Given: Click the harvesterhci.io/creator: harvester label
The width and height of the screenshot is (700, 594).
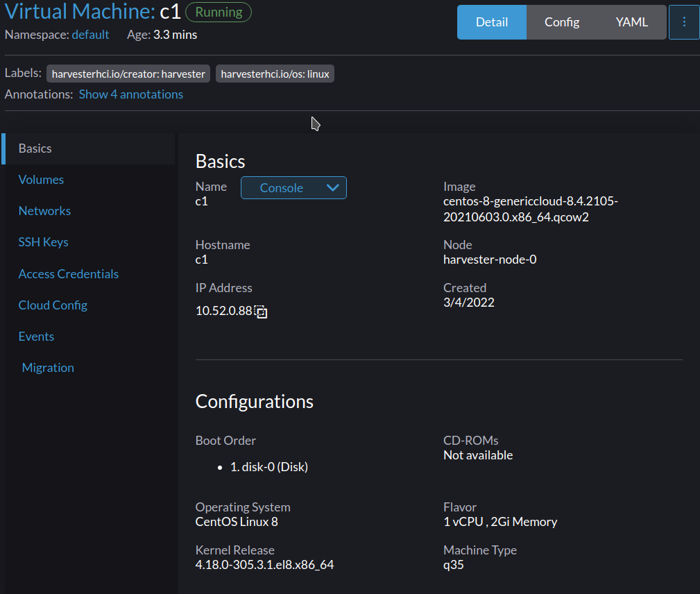Looking at the screenshot, I should (x=128, y=73).
